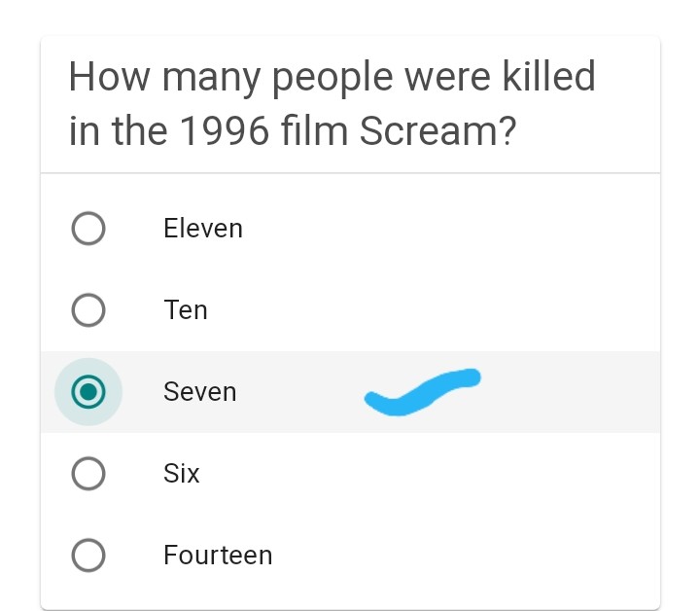This screenshot has width=700, height=611.
Task: Click the 'Eleven' answer label text
Action: (203, 229)
